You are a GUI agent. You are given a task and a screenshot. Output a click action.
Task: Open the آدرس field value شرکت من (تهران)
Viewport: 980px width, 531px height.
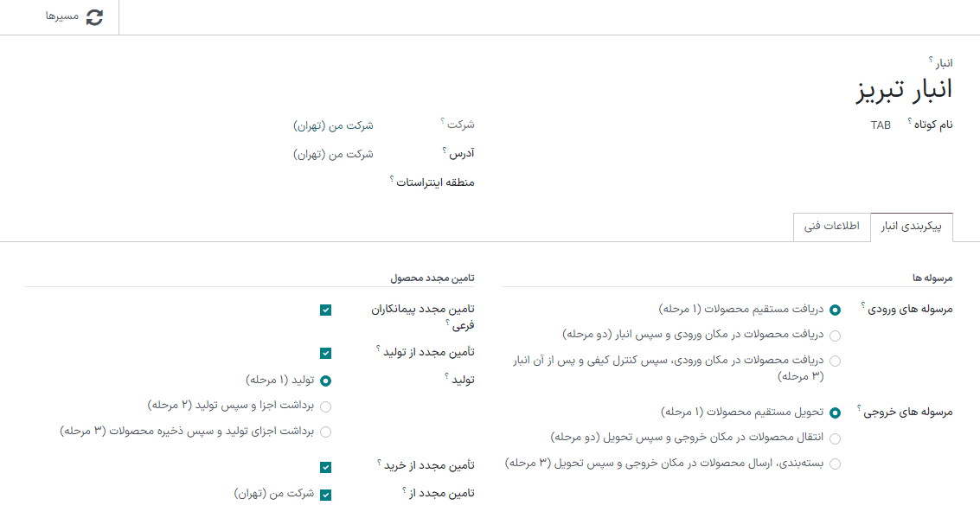333,154
